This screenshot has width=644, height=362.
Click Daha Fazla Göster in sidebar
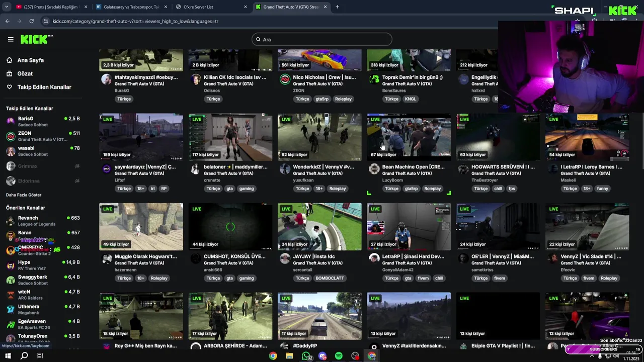[x=24, y=195]
